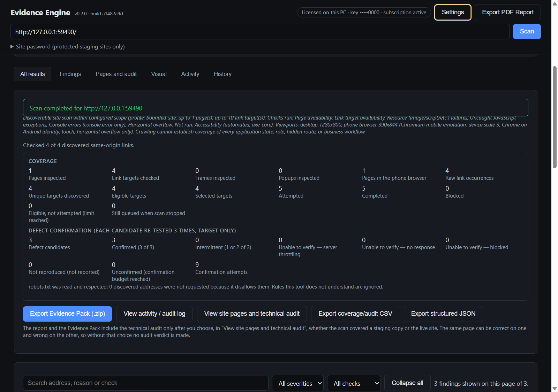Click the 'Blocked' label
This screenshot has height=392, width=558.
(454, 196)
